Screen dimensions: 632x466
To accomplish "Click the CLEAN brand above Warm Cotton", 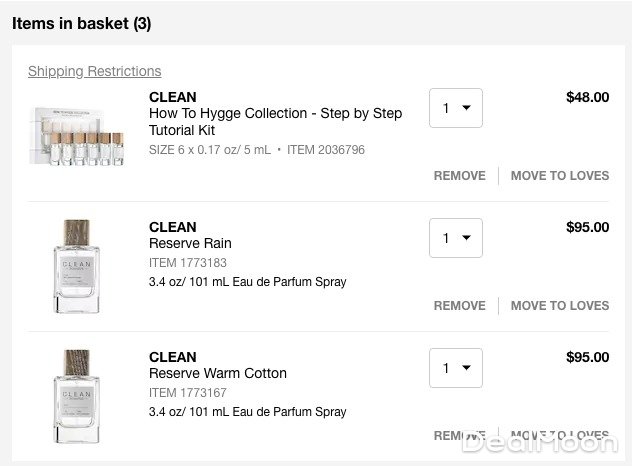I will pyautogui.click(x=172, y=357).
